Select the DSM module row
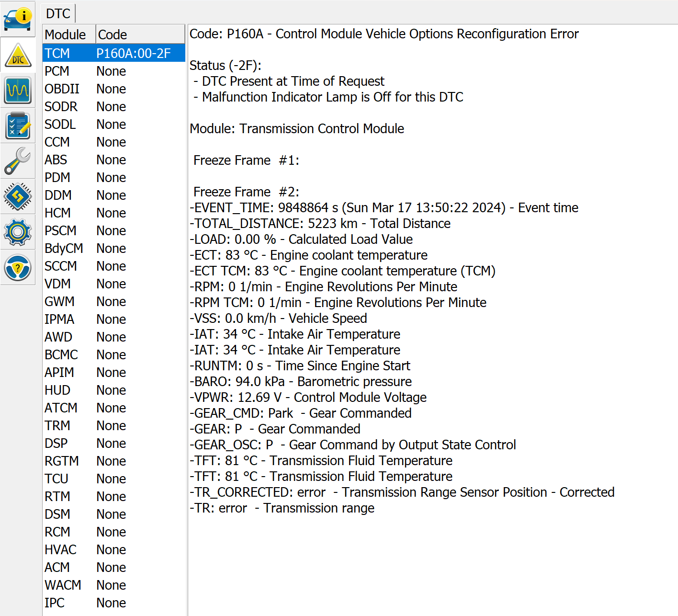Screen dimensions: 678x616 click(x=114, y=514)
